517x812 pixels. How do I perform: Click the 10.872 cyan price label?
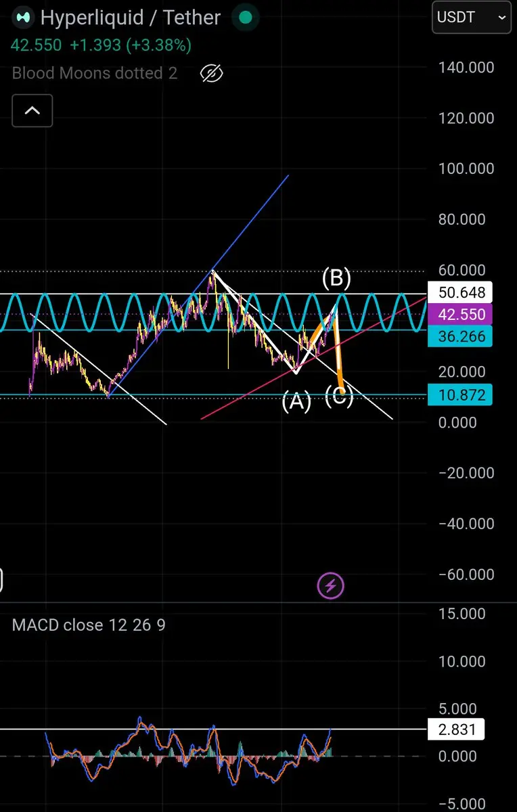[x=461, y=394]
